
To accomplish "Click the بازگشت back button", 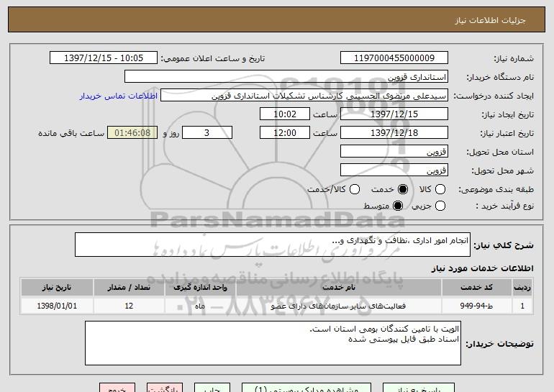I will [165, 388].
